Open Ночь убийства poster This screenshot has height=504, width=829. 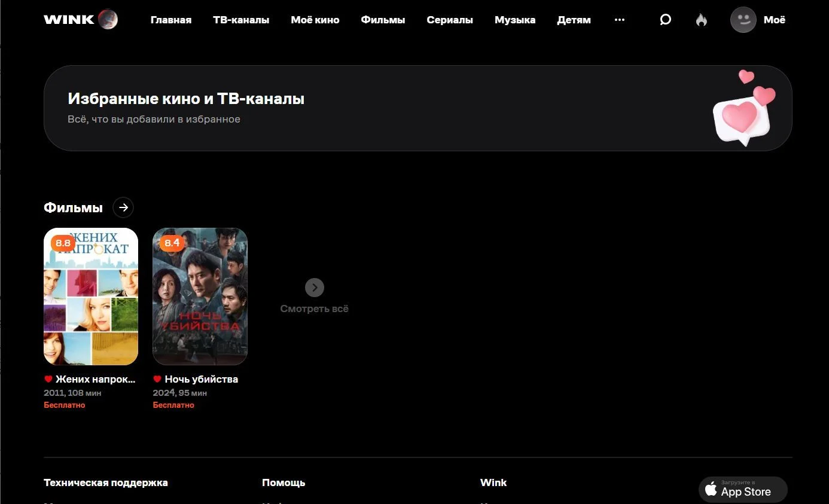coord(200,297)
